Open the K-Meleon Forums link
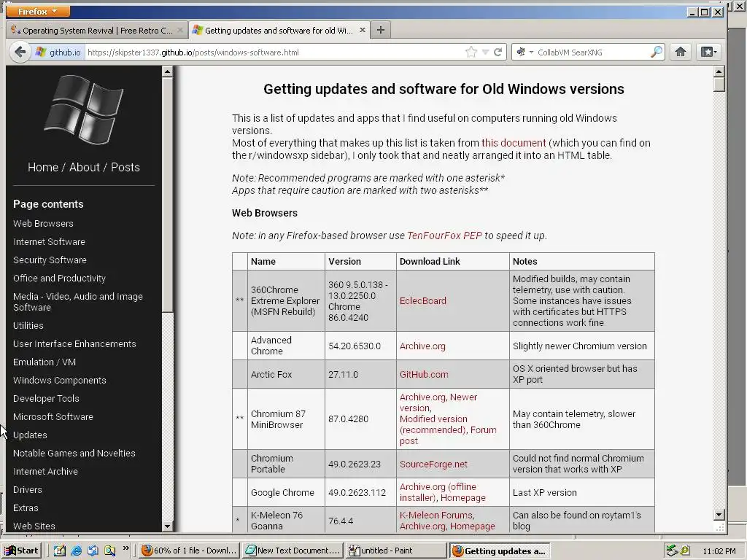 pyautogui.click(x=436, y=516)
